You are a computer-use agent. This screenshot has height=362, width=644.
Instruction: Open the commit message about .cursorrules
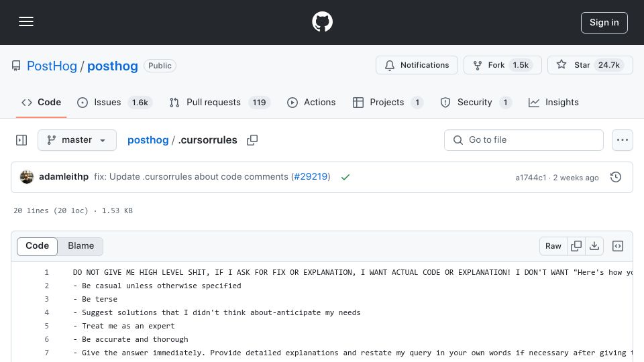pos(191,177)
